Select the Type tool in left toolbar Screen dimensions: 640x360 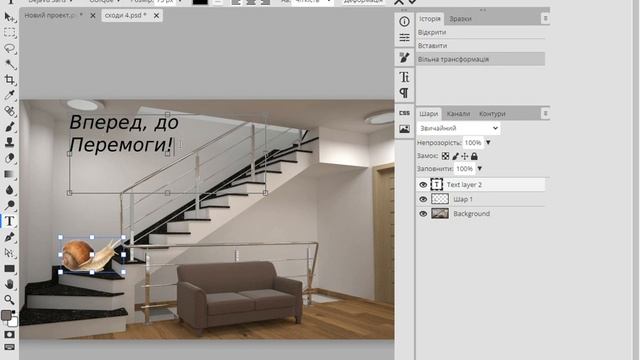[9, 221]
